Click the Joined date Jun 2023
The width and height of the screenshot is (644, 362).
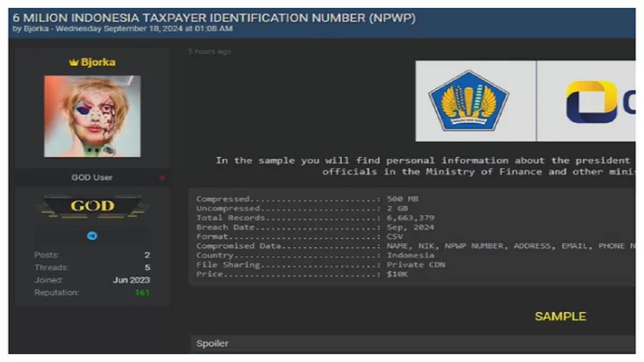pos(131,280)
